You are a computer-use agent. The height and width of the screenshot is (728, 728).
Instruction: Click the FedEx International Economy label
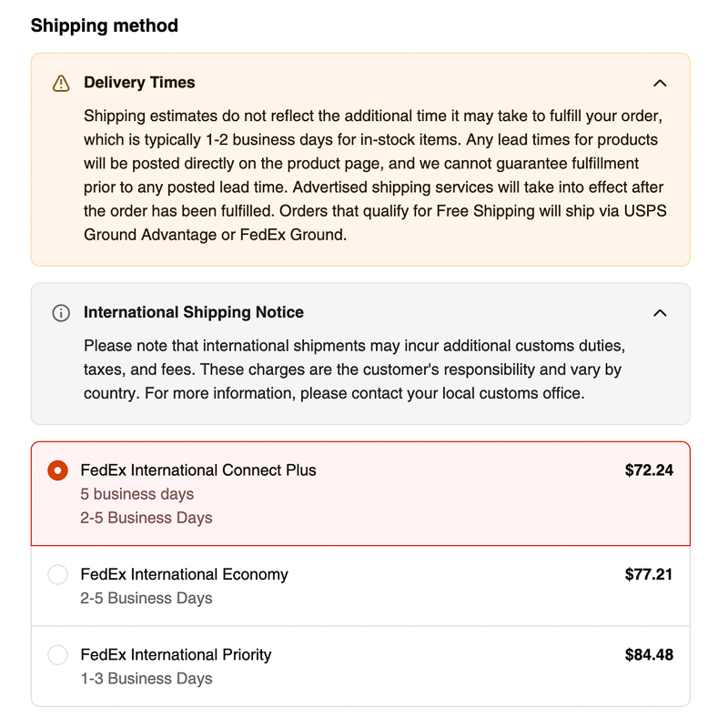[185, 574]
